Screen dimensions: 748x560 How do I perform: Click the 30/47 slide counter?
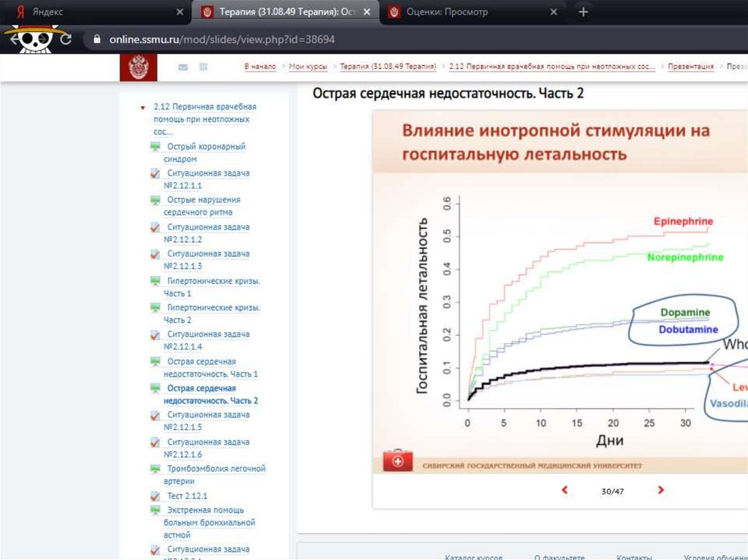coord(613,491)
